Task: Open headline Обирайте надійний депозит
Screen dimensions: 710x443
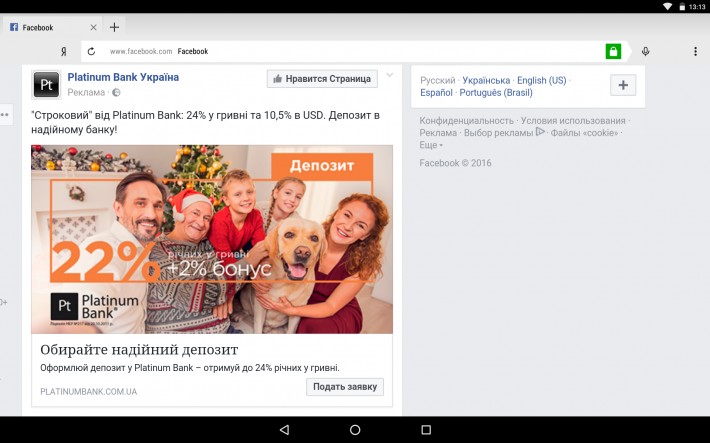Action: (139, 350)
